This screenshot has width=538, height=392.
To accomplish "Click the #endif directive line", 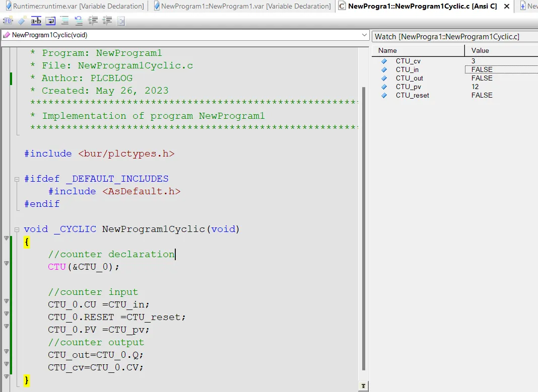I will coord(42,204).
